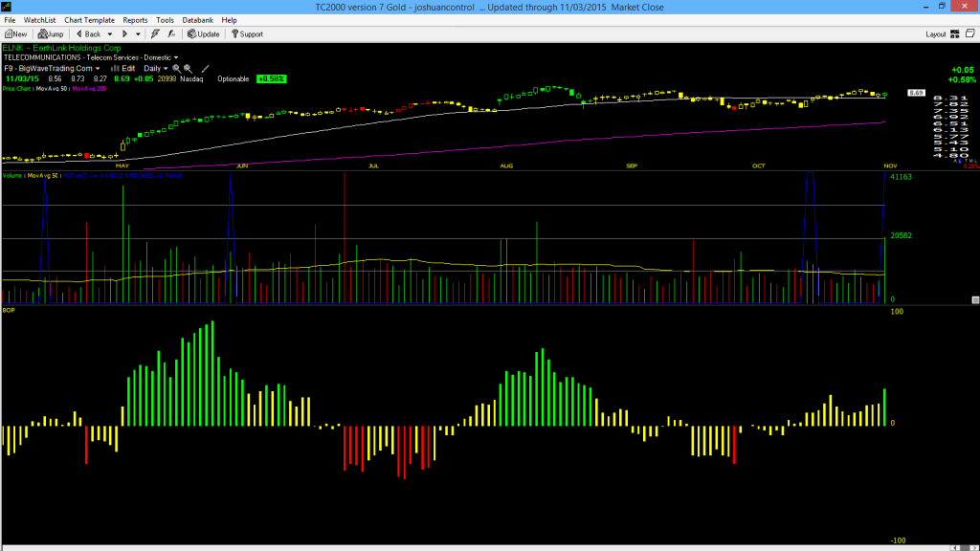Zoom in with the second magnifier icon
Image resolution: width=980 pixels, height=551 pixels.
tap(189, 69)
